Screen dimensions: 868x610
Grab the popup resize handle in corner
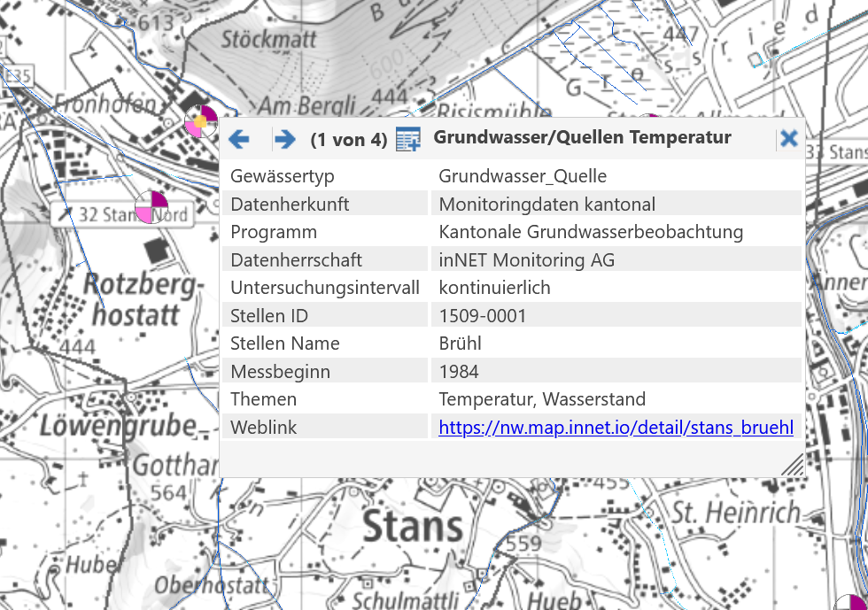coord(793,465)
